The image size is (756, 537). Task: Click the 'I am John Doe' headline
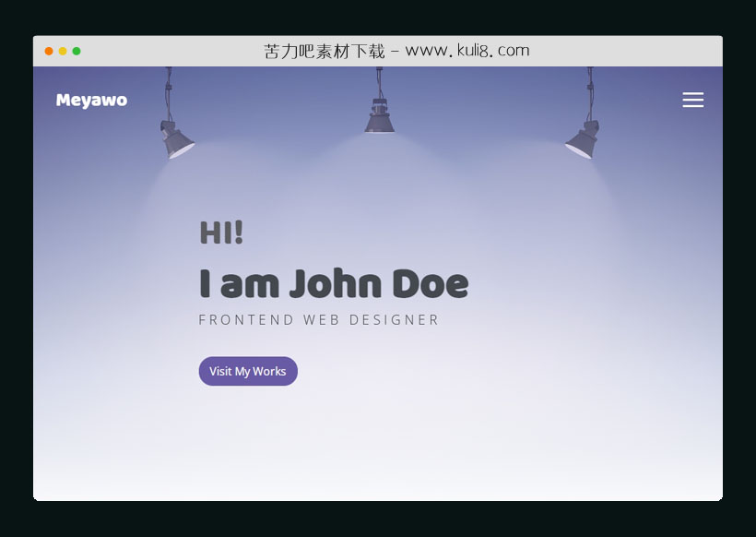[334, 282]
